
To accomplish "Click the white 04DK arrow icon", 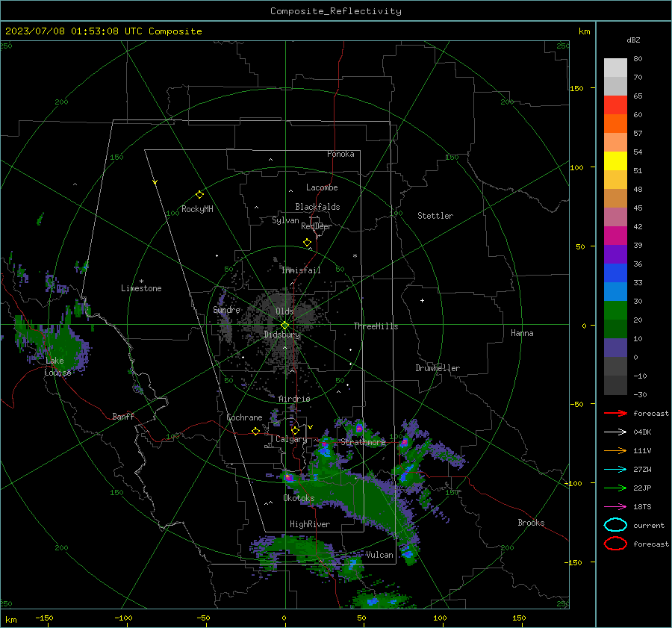I will pos(615,432).
